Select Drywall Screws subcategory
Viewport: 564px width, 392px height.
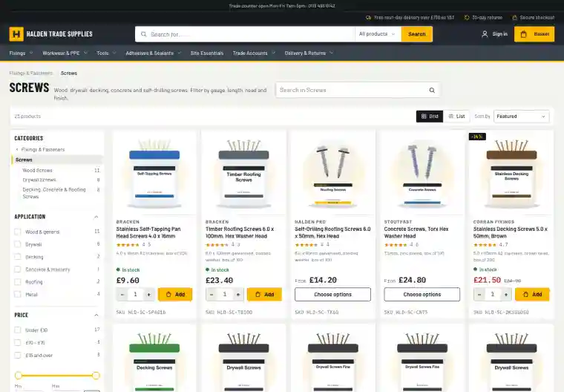[x=39, y=180]
